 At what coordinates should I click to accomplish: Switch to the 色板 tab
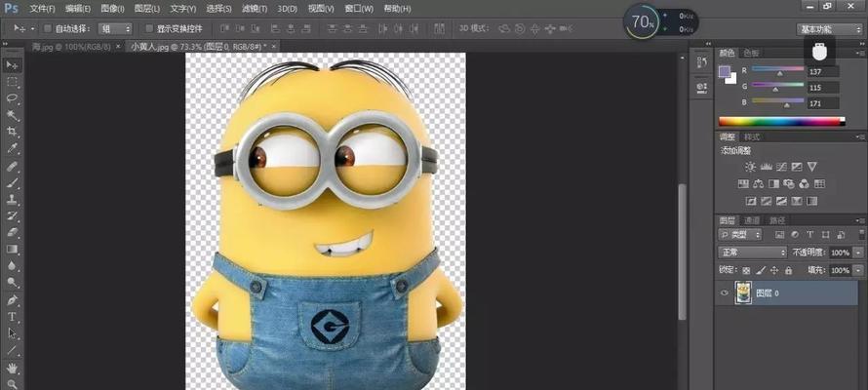click(x=751, y=53)
